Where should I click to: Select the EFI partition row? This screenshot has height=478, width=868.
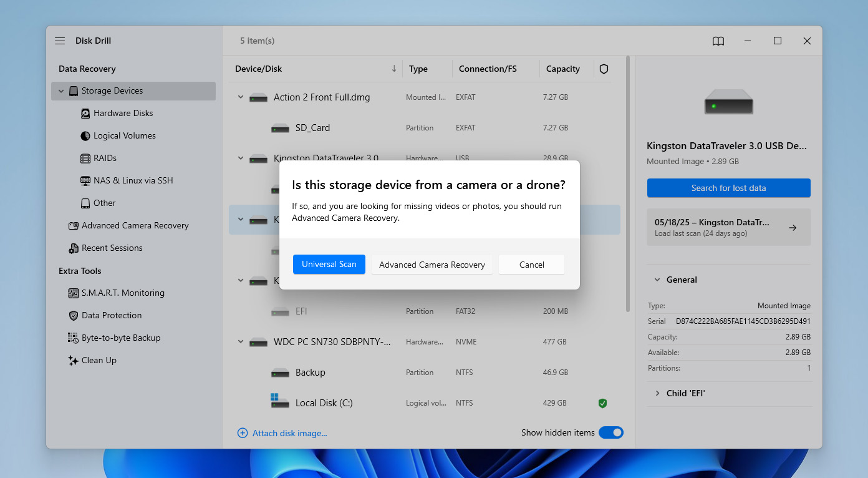tap(425, 311)
